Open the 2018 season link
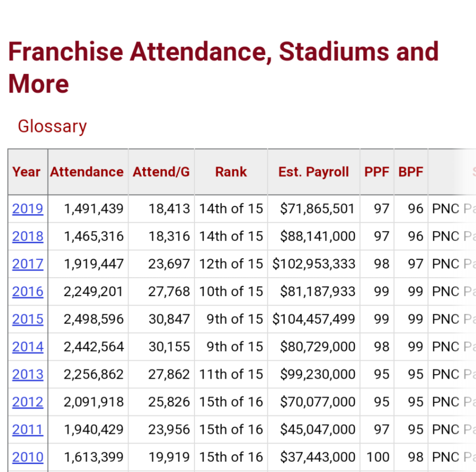This screenshot has height=472, width=476. click(x=28, y=236)
